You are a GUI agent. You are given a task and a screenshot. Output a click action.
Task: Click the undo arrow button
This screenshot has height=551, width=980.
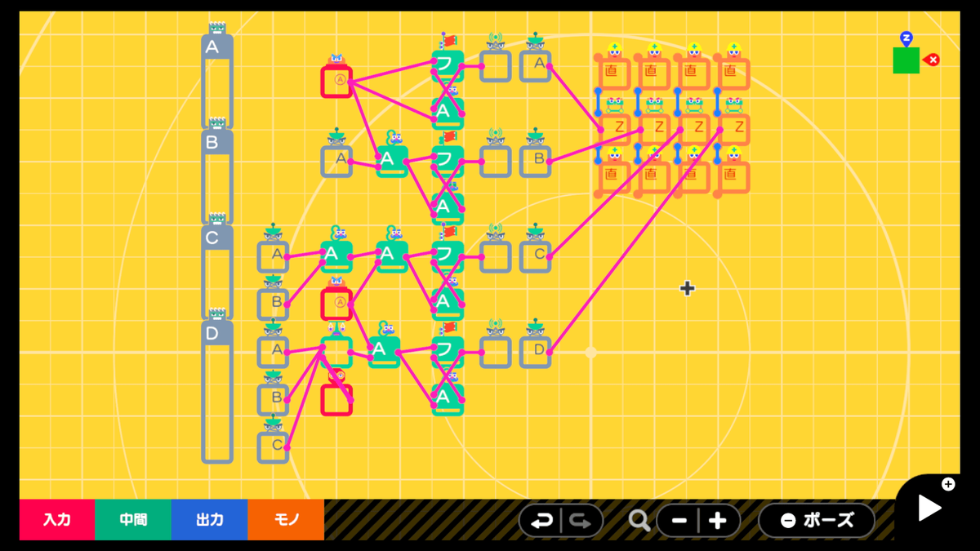pyautogui.click(x=541, y=521)
